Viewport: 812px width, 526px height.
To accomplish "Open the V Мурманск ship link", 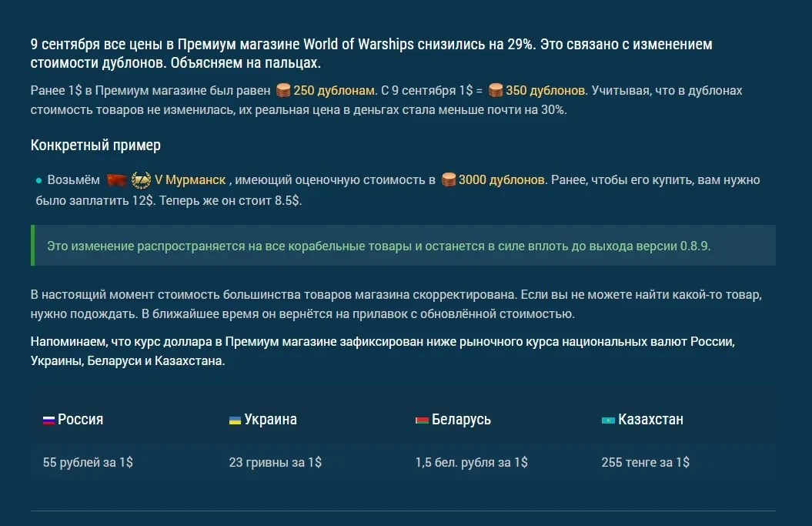I will click(190, 180).
